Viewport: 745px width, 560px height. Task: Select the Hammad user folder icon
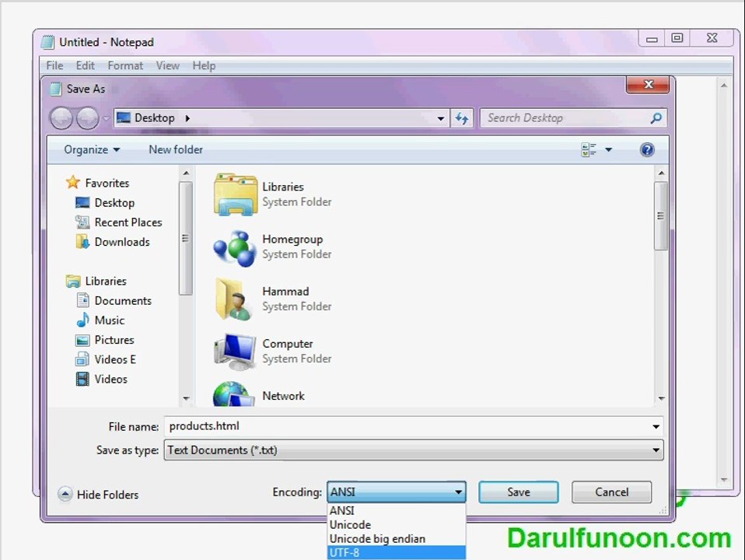234,299
